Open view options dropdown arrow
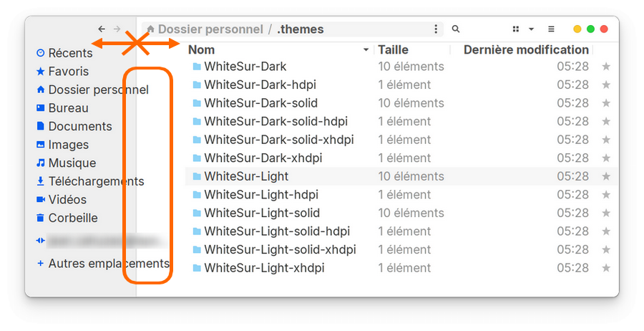 pyautogui.click(x=531, y=29)
